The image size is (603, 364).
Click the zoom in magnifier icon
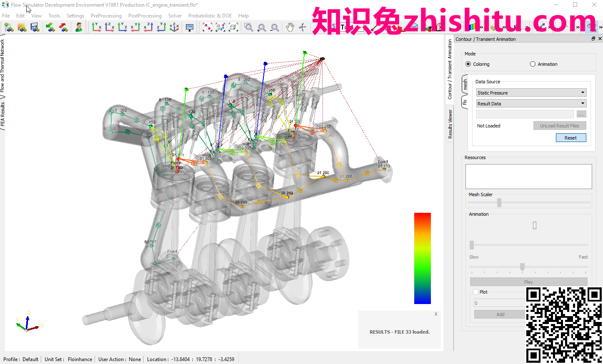[262, 27]
